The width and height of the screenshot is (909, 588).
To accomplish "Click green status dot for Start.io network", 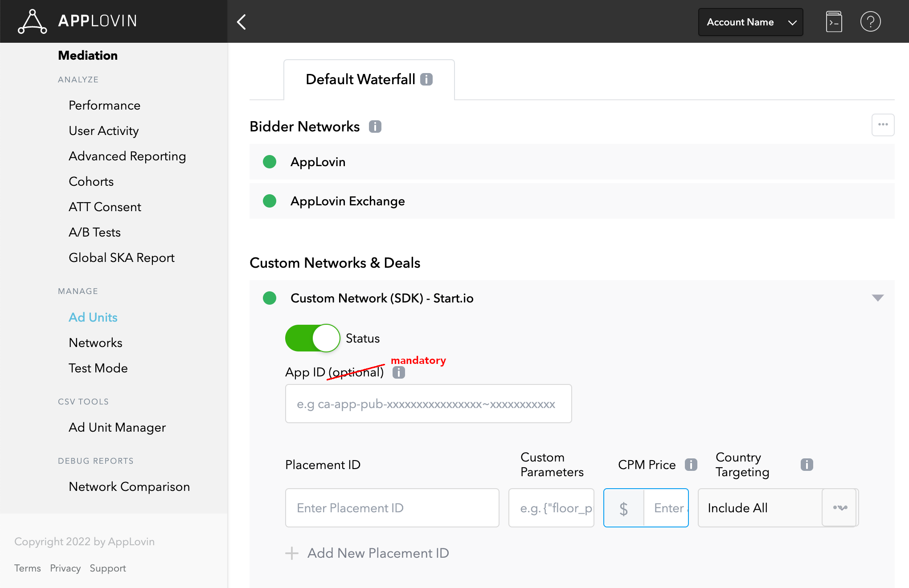I will pos(270,298).
